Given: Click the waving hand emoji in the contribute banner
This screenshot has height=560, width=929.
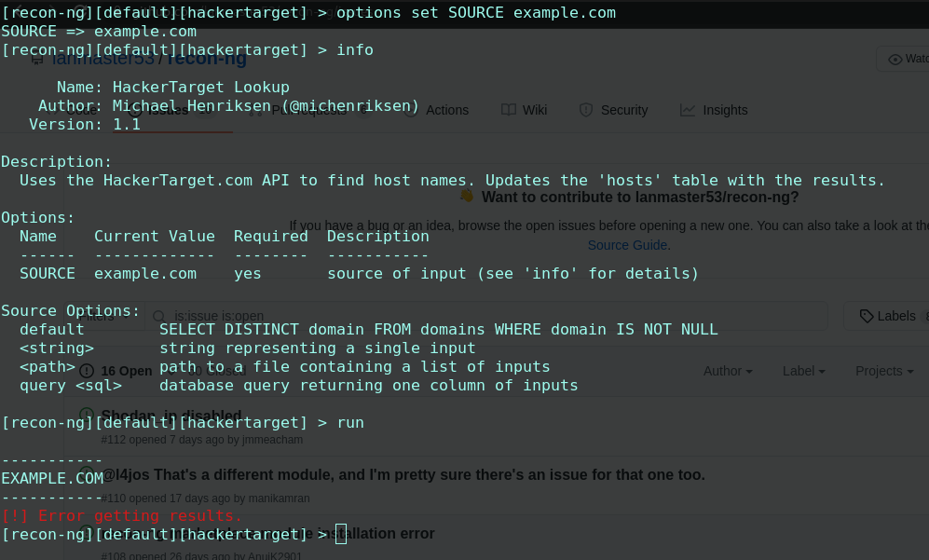Looking at the screenshot, I should pyautogui.click(x=468, y=197).
